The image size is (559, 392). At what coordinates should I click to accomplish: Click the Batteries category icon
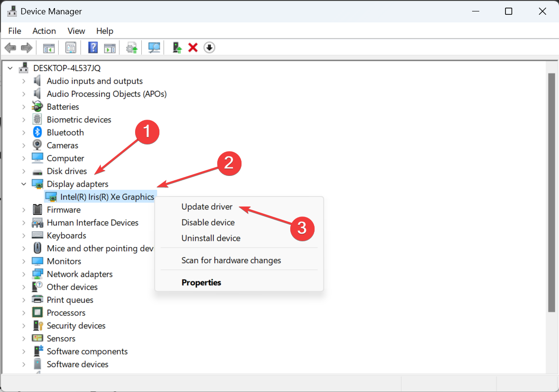37,106
